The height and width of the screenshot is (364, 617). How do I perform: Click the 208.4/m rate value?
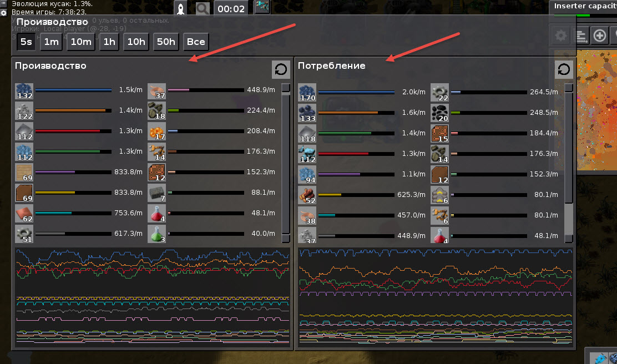(261, 130)
